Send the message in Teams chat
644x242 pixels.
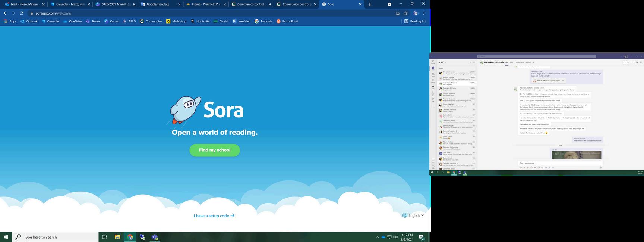coord(601,167)
